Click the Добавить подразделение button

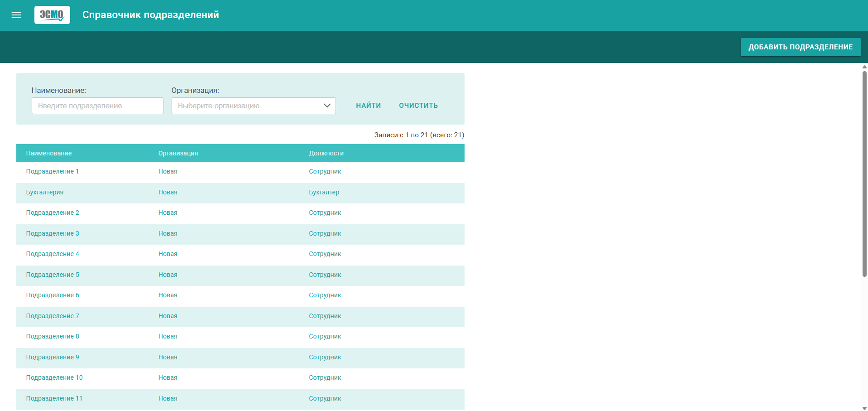(801, 47)
